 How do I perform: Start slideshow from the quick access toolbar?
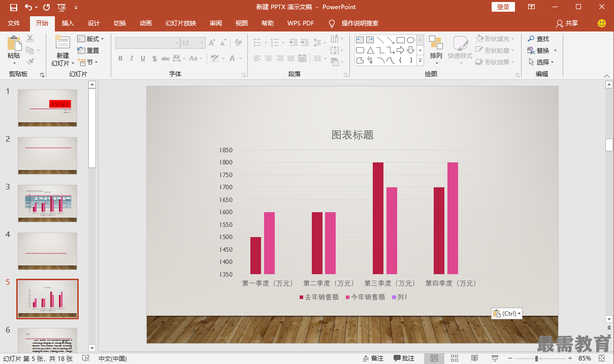(x=61, y=7)
